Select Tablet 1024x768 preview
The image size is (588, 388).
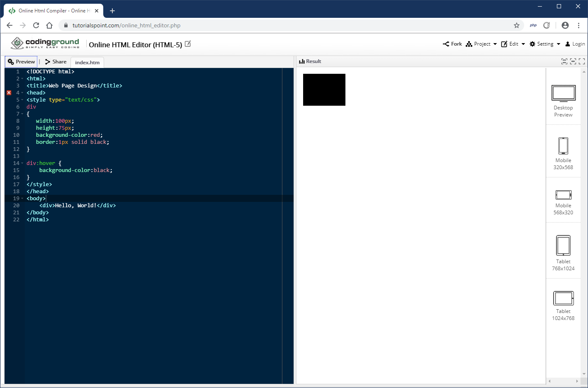(x=563, y=306)
